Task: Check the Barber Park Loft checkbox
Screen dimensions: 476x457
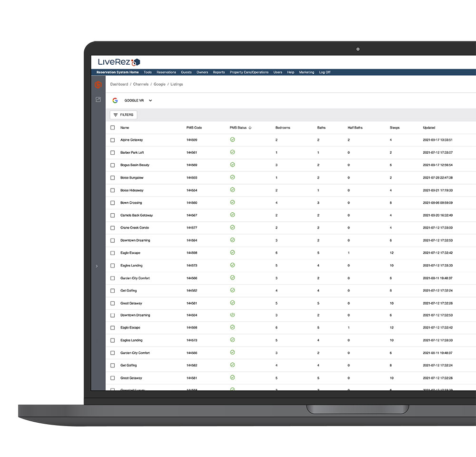Action: [x=113, y=153]
